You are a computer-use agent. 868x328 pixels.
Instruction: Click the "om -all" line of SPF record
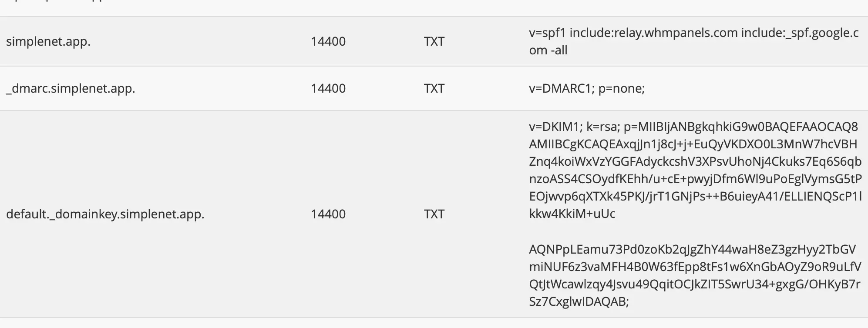(548, 50)
